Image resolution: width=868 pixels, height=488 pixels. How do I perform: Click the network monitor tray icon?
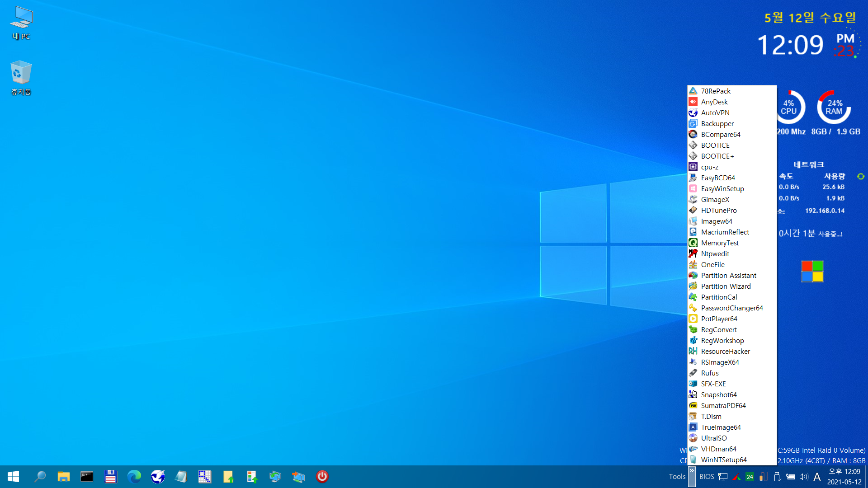tap(723, 477)
